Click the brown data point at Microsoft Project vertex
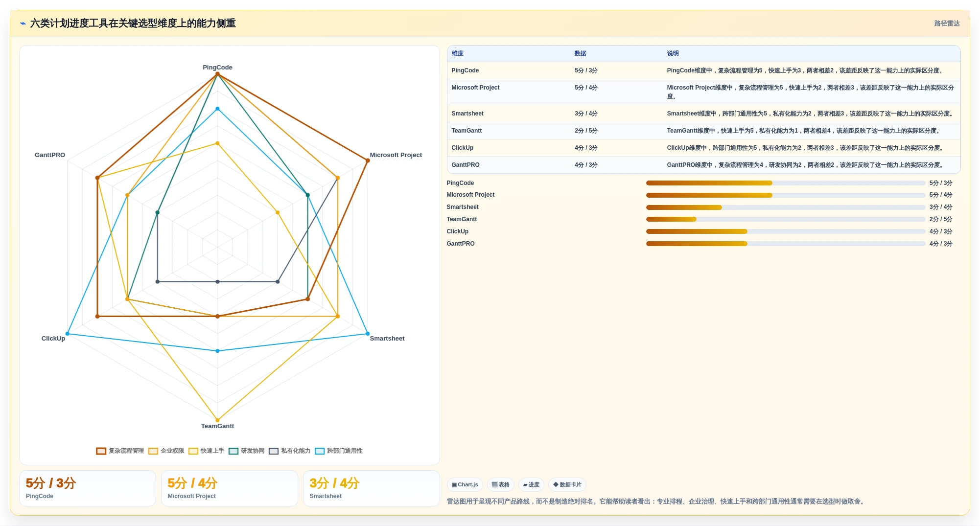Viewport: 980px width, 526px height. click(368, 160)
